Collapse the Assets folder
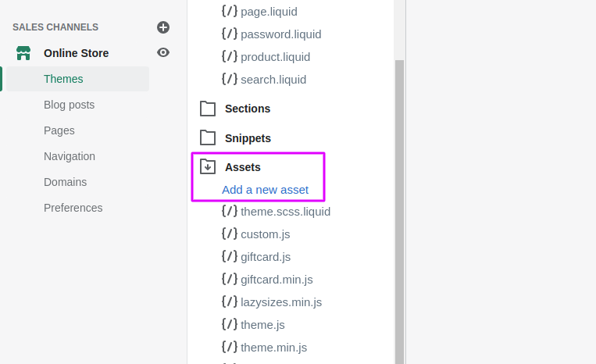This screenshot has height=364, width=596. click(208, 167)
